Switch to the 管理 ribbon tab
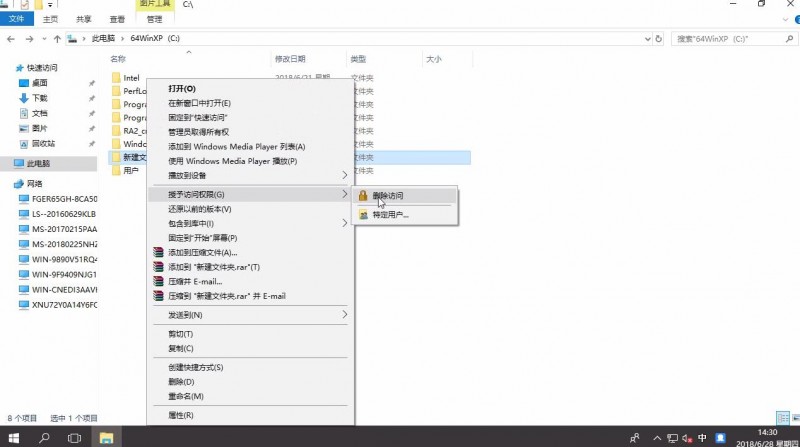Viewport: 800px width, 447px height. pos(155,19)
